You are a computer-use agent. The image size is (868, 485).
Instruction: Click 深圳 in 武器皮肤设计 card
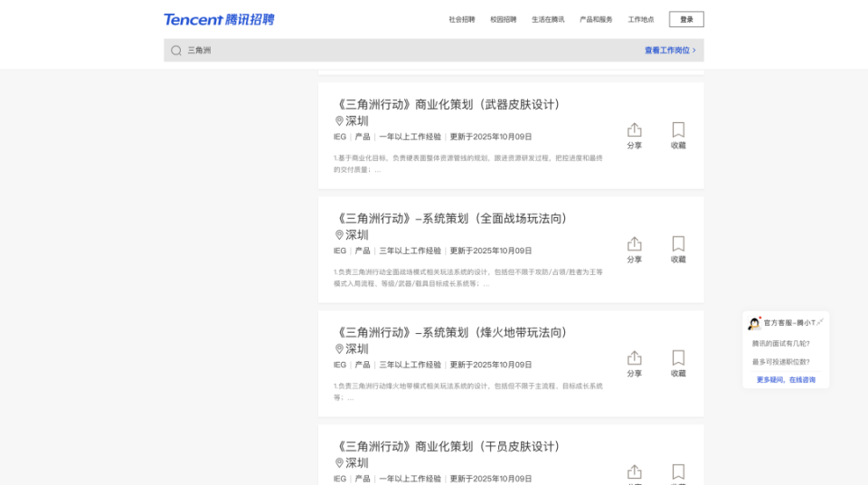coord(357,121)
